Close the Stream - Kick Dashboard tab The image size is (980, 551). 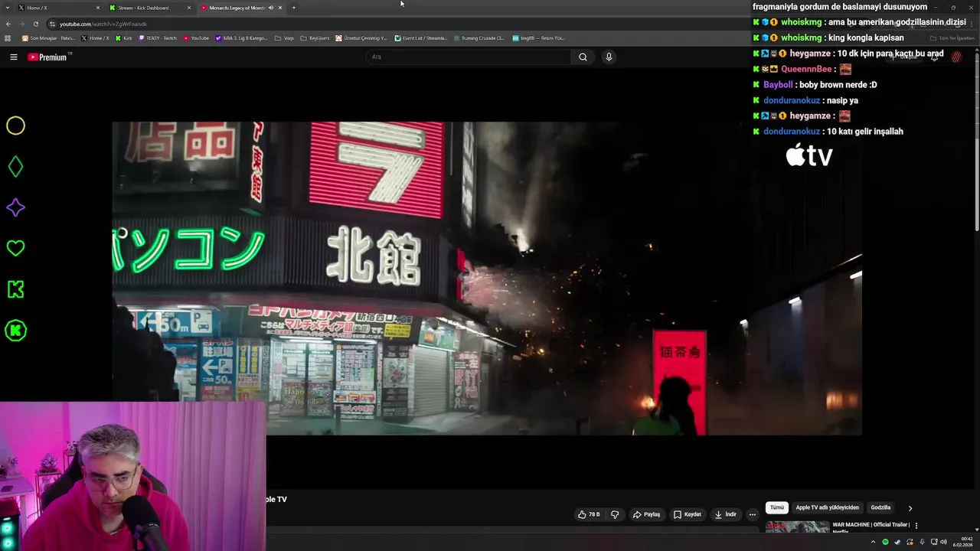click(189, 8)
